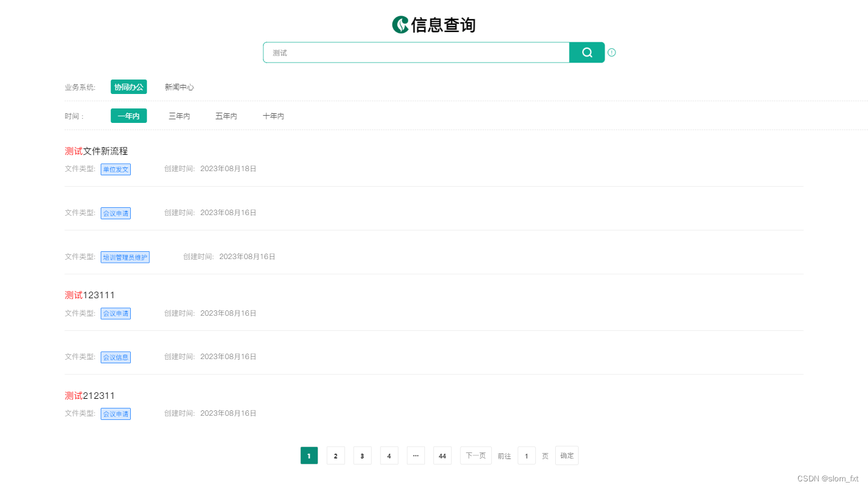Screen dimensions: 868x488
Task: Go to page 3 in pagination
Action: pos(362,455)
